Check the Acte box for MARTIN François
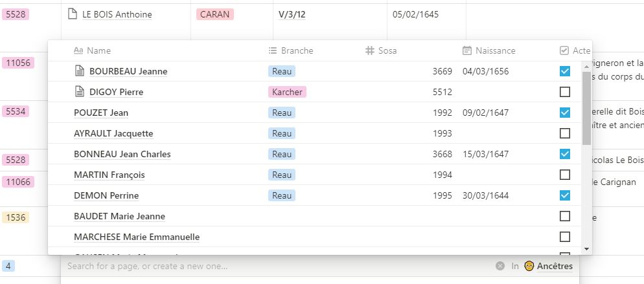The image size is (644, 284). [565, 175]
